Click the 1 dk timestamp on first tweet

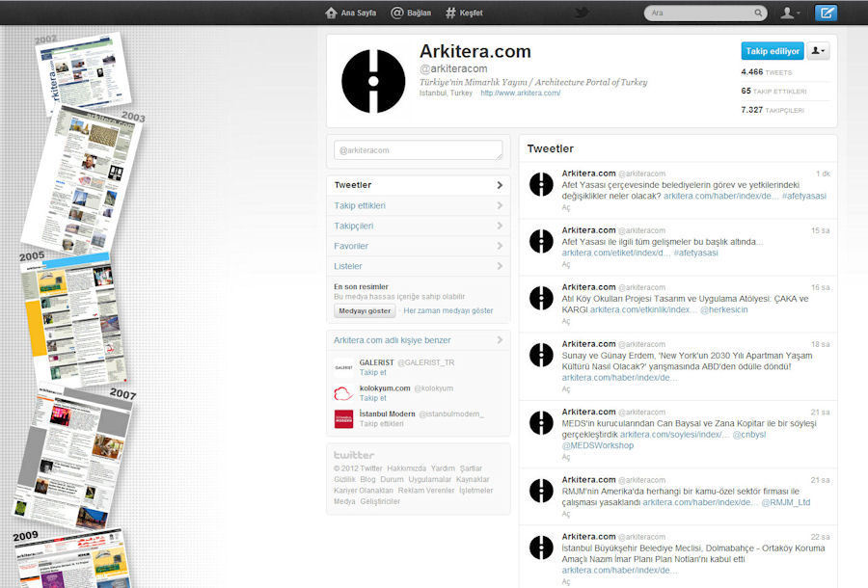[x=824, y=174]
